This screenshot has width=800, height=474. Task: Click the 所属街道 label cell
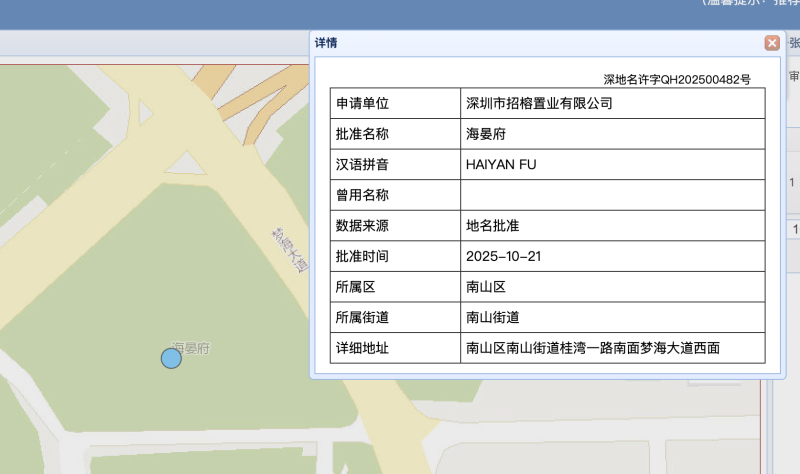395,317
